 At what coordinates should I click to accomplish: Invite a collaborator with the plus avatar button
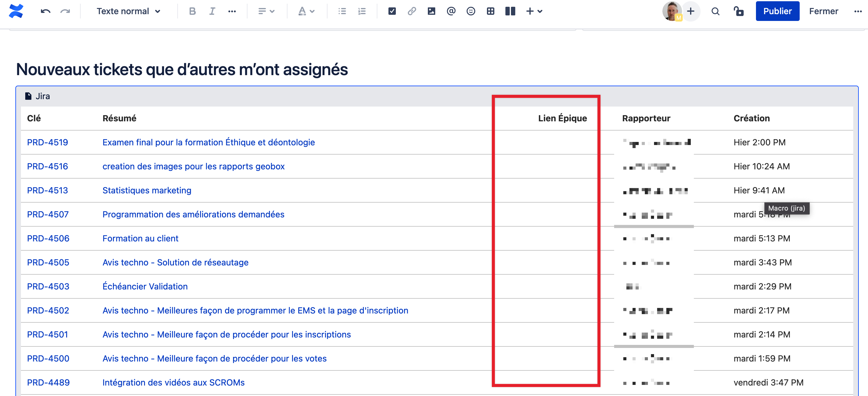coord(691,11)
